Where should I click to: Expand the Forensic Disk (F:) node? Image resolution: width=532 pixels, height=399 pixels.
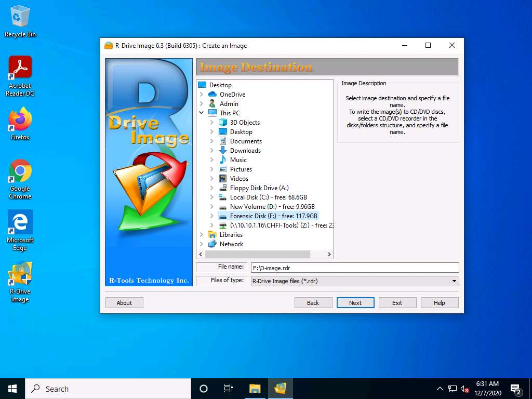[212, 216]
